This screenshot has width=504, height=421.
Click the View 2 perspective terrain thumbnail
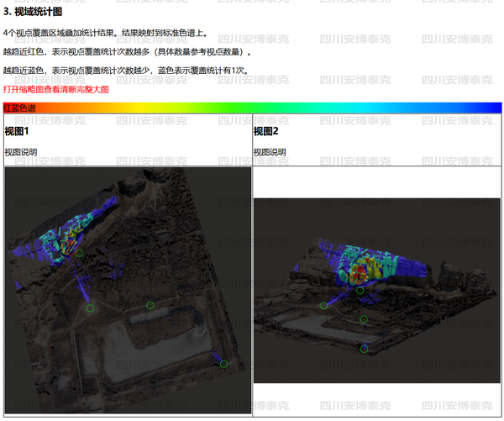click(376, 290)
